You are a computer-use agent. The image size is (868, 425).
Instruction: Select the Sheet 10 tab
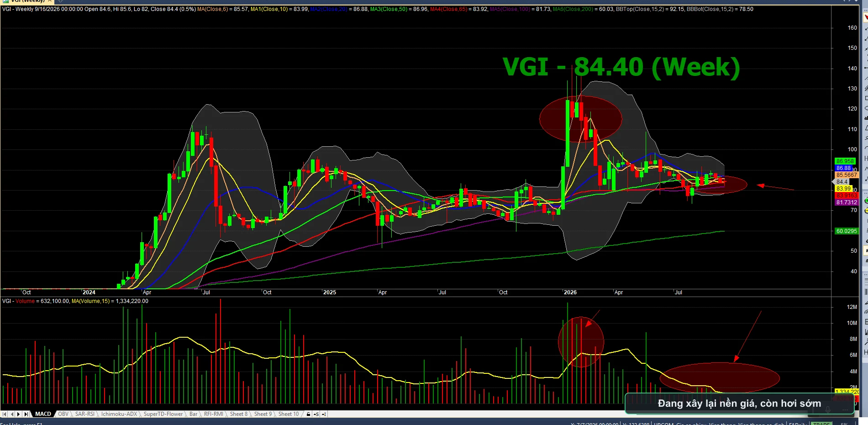click(x=289, y=414)
